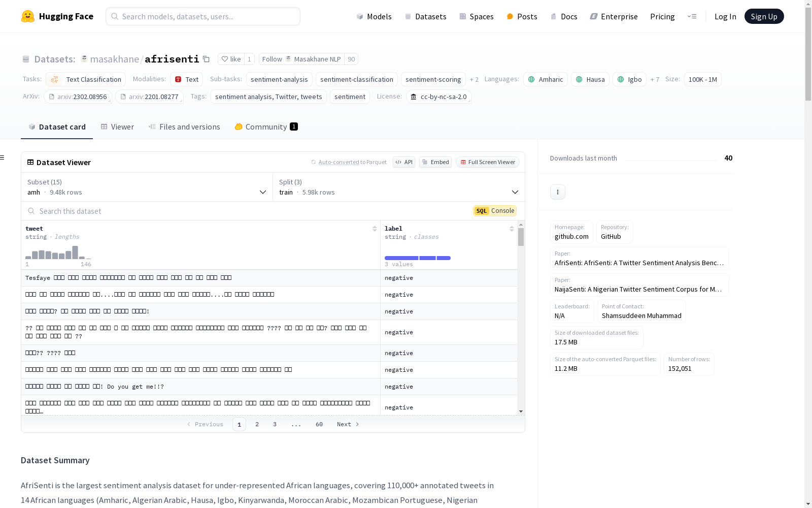Select the Hausa language tag

click(590, 79)
